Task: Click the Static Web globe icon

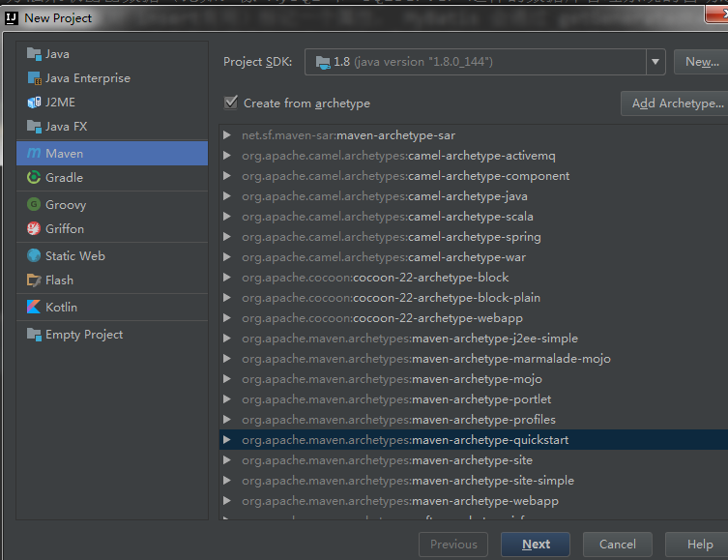Action: [34, 255]
